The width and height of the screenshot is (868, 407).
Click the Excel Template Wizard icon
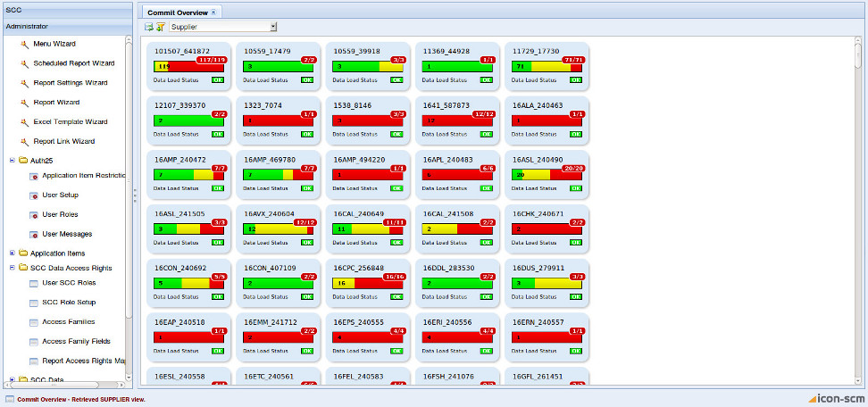[25, 122]
